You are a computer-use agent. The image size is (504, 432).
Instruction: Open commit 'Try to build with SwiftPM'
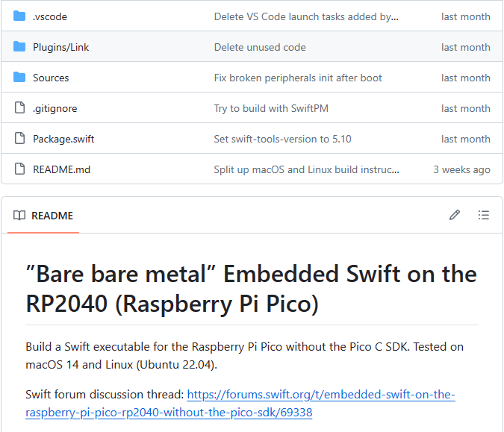pyautogui.click(x=271, y=108)
